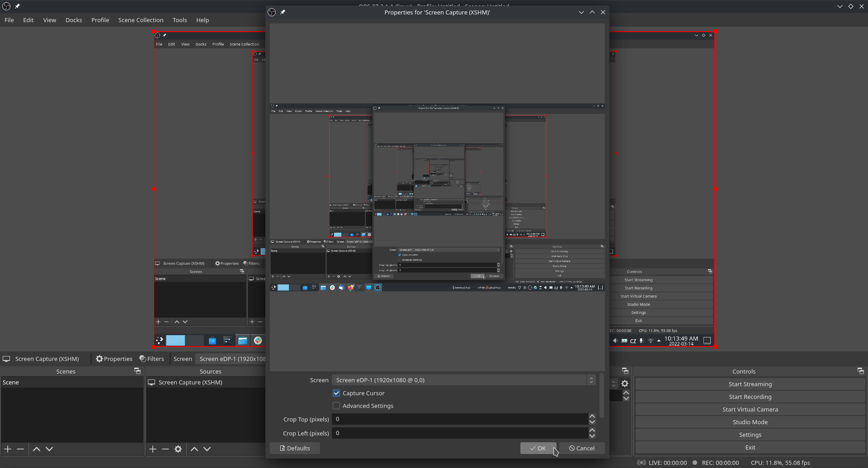The width and height of the screenshot is (868, 468).
Task: Click the Crop Top (pixels) input field
Action: 460,419
